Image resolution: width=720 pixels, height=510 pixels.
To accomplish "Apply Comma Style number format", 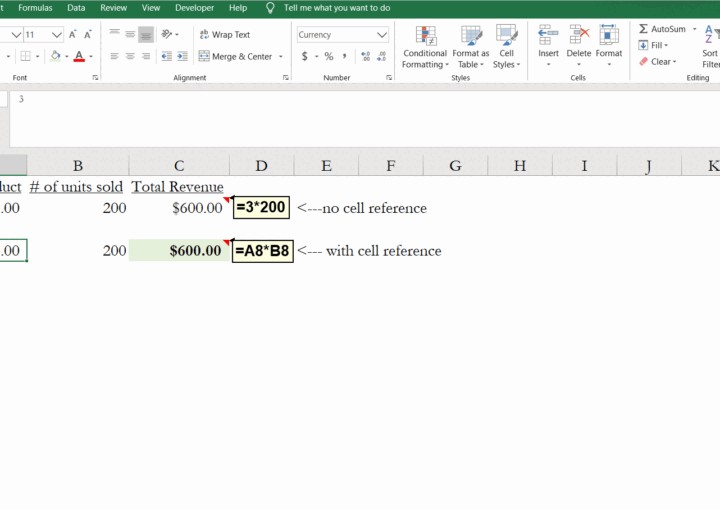I will coord(345,57).
